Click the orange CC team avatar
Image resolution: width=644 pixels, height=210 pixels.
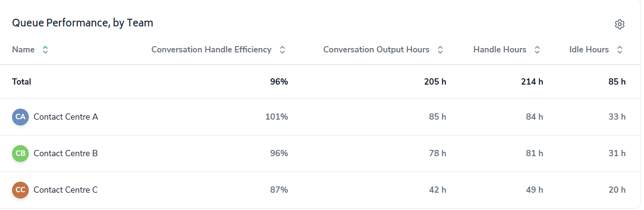(20, 190)
